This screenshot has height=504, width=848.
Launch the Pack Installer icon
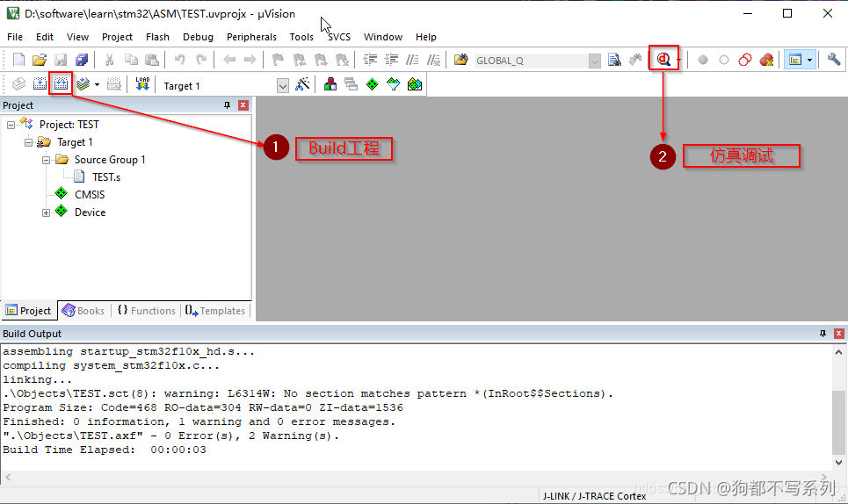click(415, 84)
